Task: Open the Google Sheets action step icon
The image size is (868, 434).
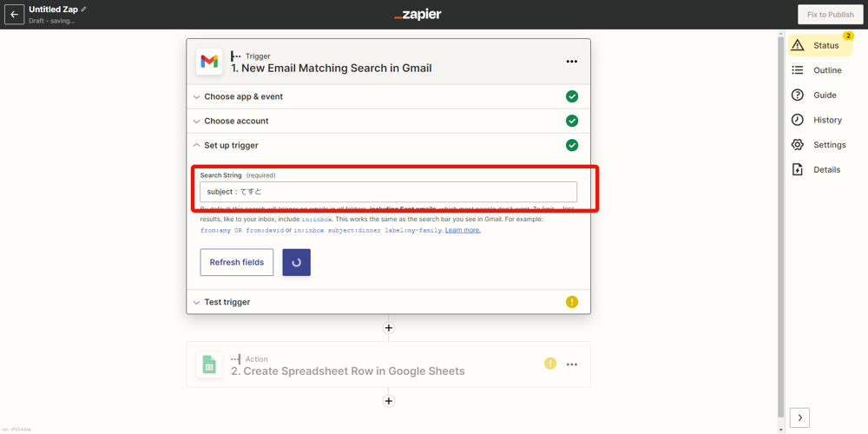Action: coord(209,365)
